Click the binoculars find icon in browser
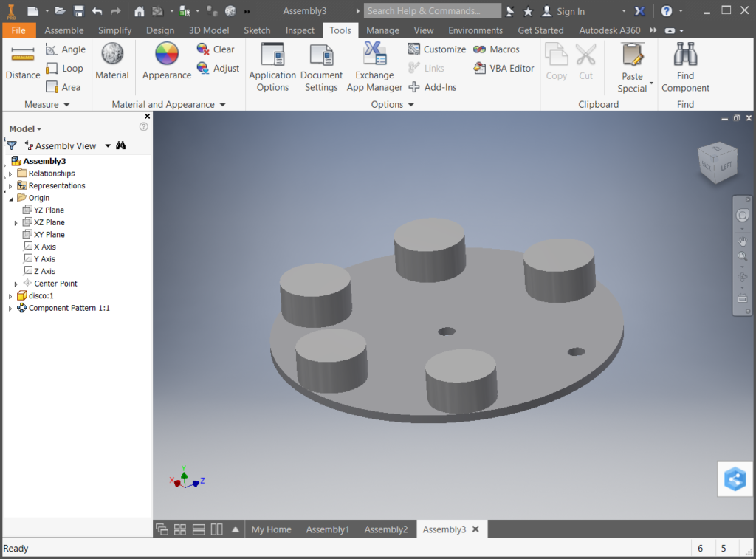Image resolution: width=756 pixels, height=559 pixels. pos(120,145)
